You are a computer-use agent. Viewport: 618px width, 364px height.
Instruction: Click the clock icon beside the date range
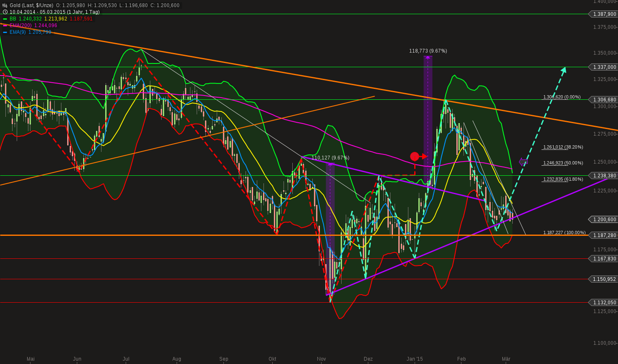(x=5, y=12)
